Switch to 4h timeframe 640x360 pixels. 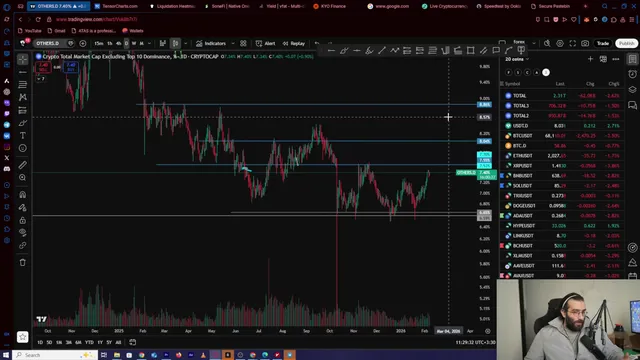click(118, 43)
